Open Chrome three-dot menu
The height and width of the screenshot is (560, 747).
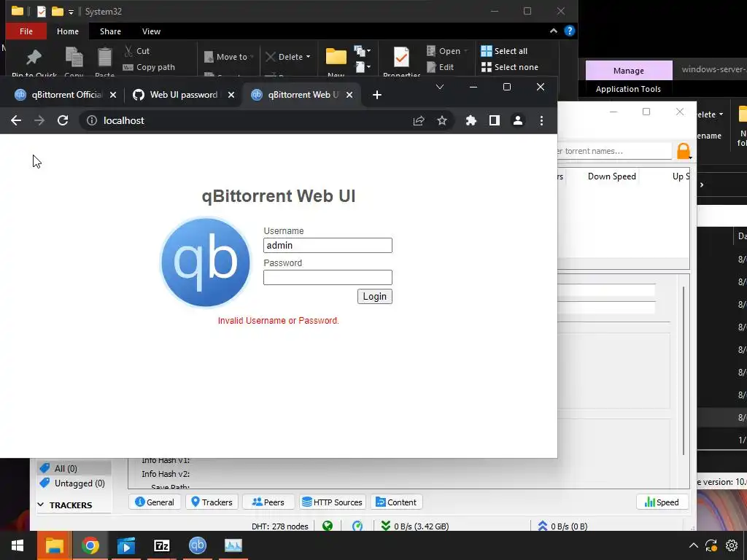click(541, 120)
